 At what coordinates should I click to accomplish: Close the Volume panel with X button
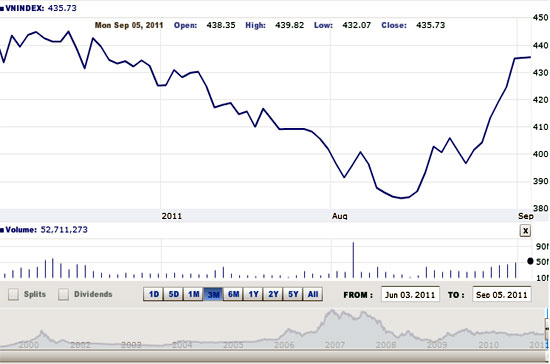[x=525, y=231]
